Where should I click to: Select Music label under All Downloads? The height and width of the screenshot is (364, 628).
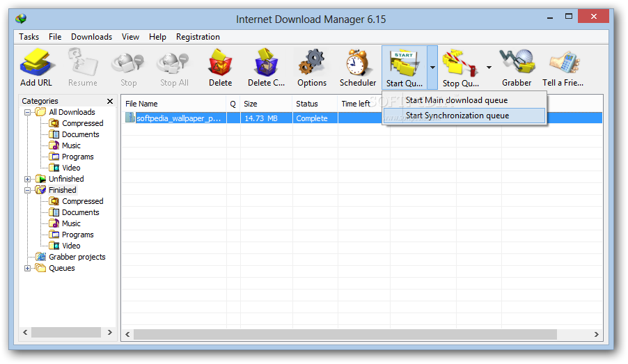coord(71,145)
